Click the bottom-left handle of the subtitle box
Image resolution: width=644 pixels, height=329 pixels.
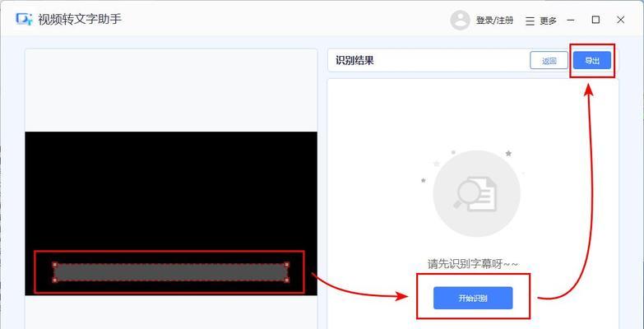tap(54, 280)
